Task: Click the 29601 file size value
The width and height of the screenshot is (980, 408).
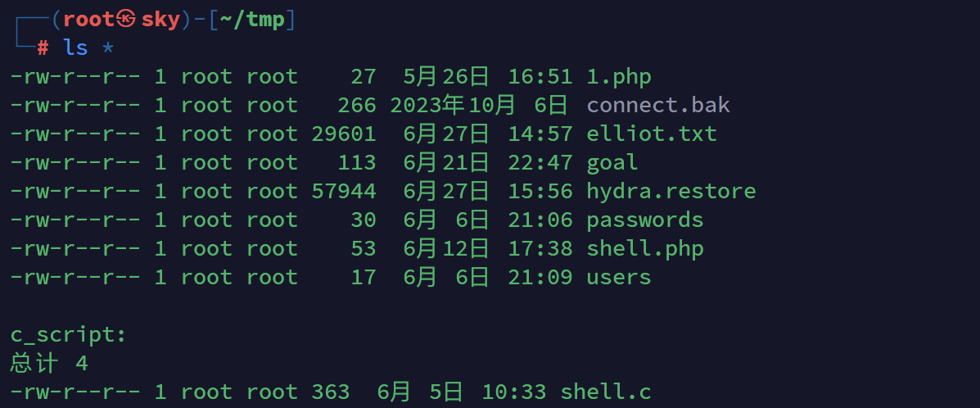Action: [x=344, y=134]
